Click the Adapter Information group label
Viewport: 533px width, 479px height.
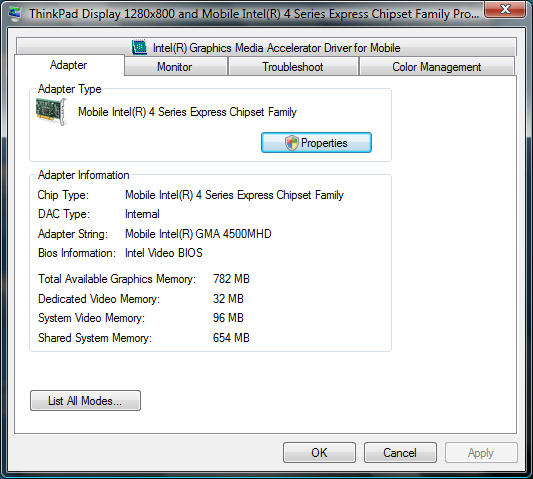tap(84, 175)
